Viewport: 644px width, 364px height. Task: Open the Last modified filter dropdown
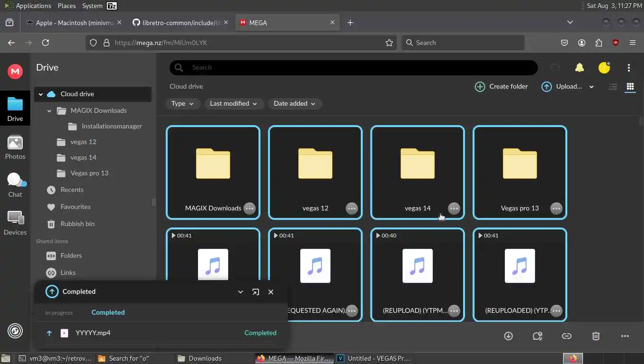pos(234,104)
